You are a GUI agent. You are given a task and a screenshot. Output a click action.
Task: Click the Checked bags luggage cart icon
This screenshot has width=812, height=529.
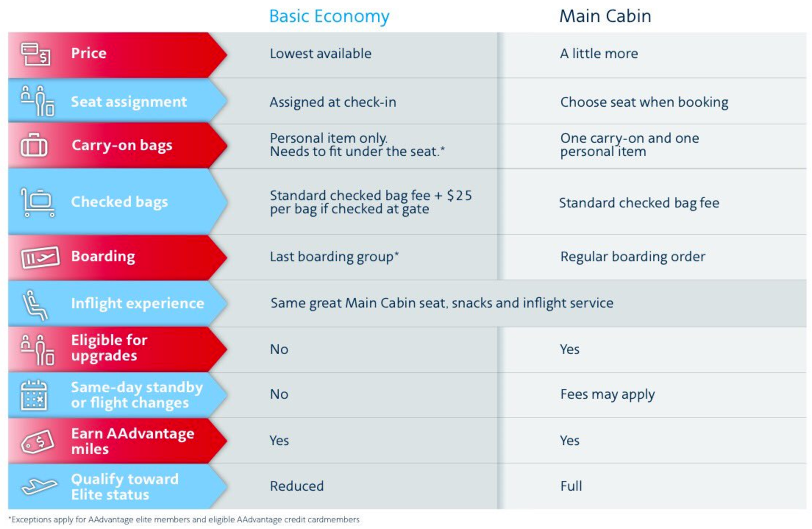(x=38, y=202)
